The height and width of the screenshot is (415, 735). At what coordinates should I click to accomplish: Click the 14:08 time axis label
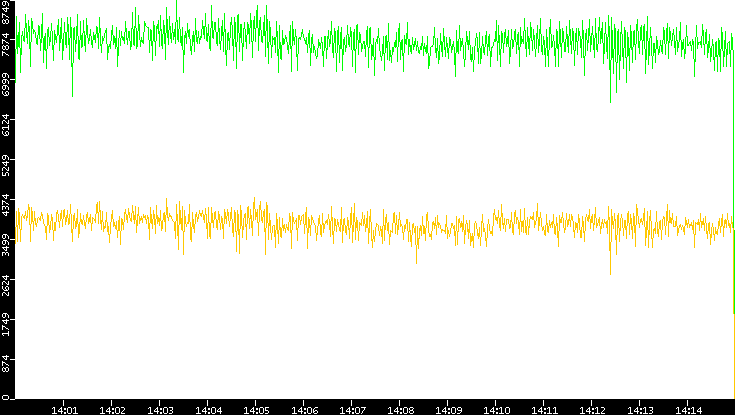pyautogui.click(x=400, y=410)
